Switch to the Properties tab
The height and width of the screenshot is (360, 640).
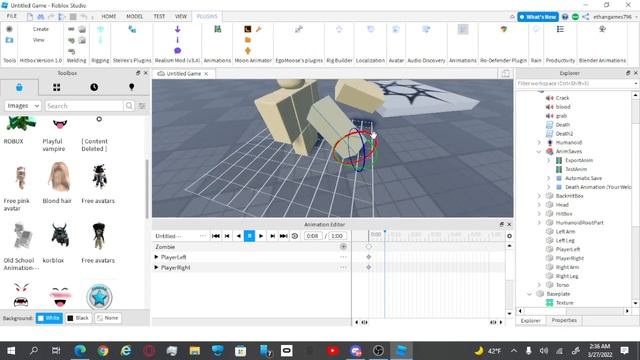[564, 320]
